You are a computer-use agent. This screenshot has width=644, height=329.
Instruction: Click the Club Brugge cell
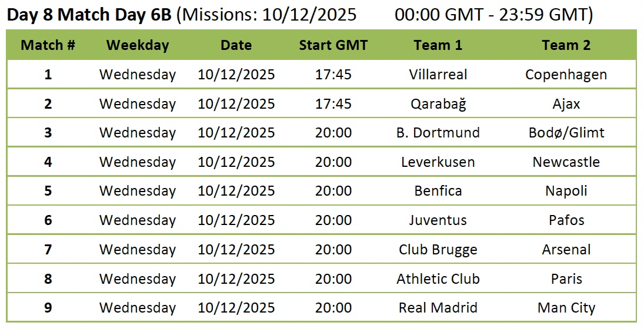point(438,250)
